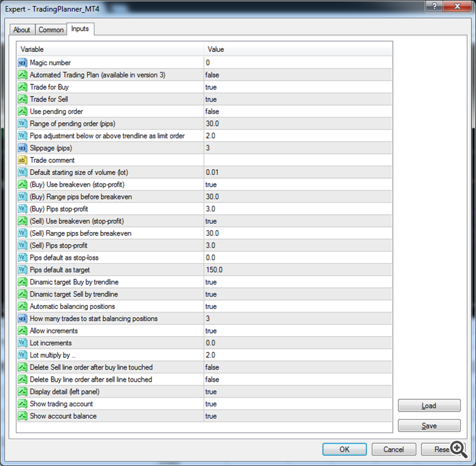Click the icon beside Slippage (pips)
Viewport: 476px width, 466px height.
coord(22,148)
